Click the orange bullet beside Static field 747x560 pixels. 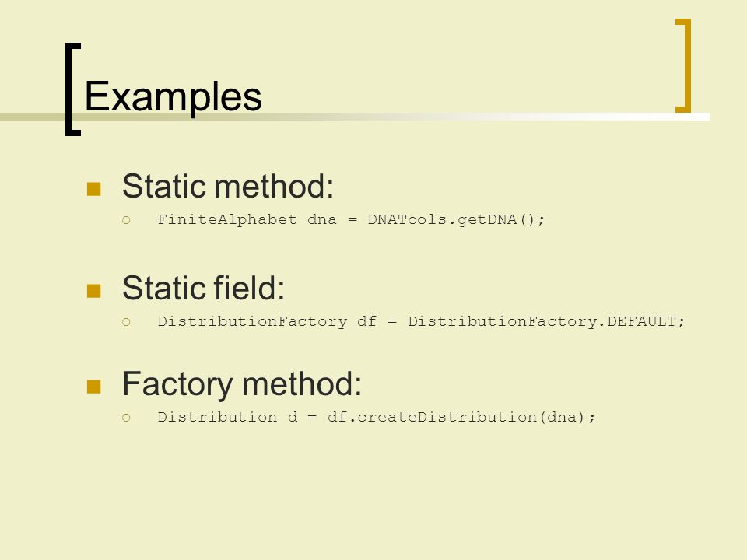94,291
